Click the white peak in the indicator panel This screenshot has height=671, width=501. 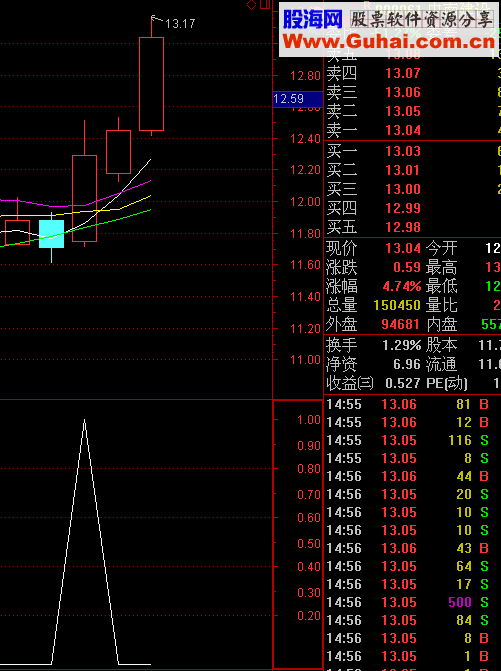[84, 421]
